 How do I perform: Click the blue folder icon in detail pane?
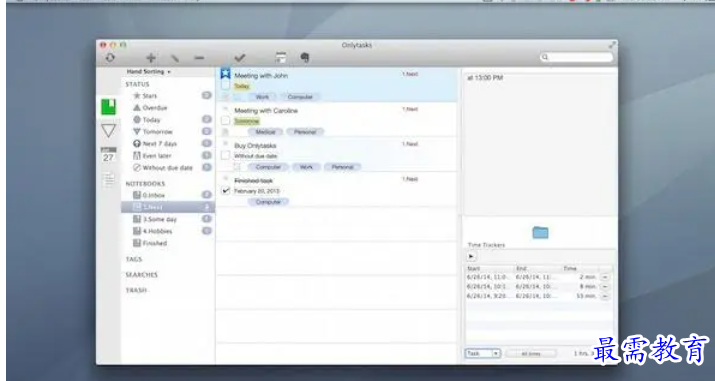pyautogui.click(x=540, y=232)
